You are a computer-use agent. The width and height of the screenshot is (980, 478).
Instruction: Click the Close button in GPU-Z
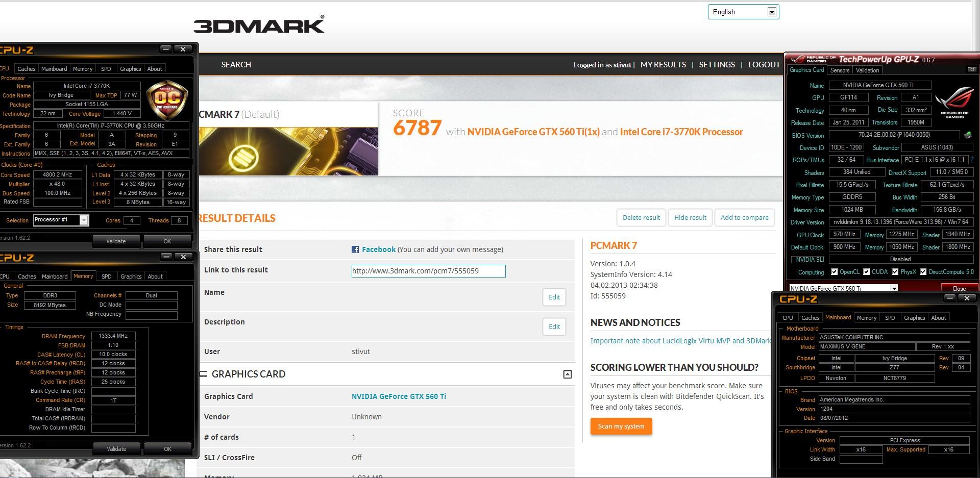(959, 288)
